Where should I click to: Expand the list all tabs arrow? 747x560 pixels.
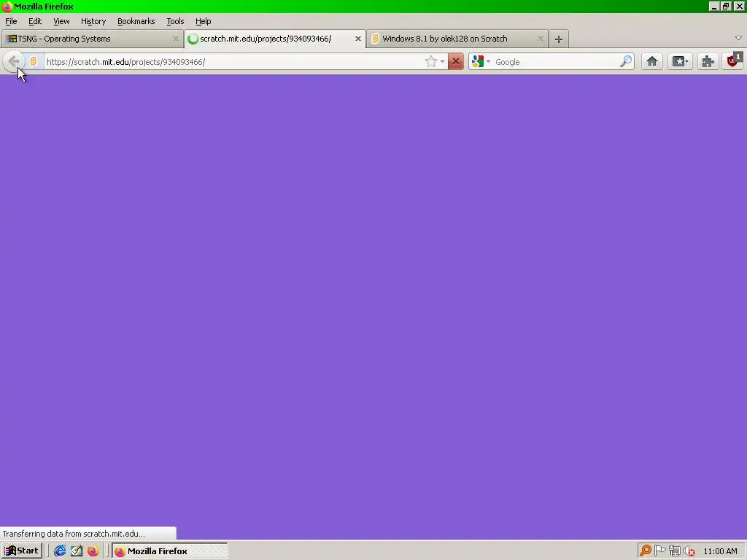[738, 38]
